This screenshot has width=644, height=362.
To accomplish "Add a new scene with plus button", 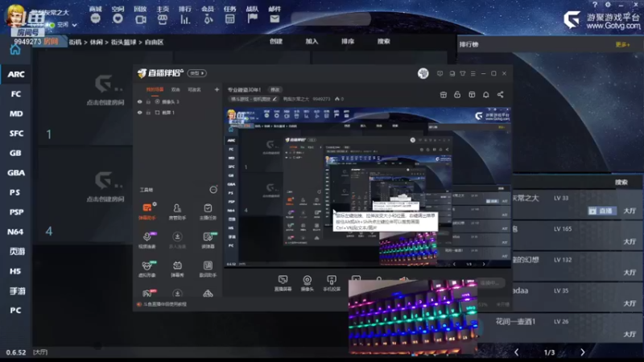I will 217,89.
